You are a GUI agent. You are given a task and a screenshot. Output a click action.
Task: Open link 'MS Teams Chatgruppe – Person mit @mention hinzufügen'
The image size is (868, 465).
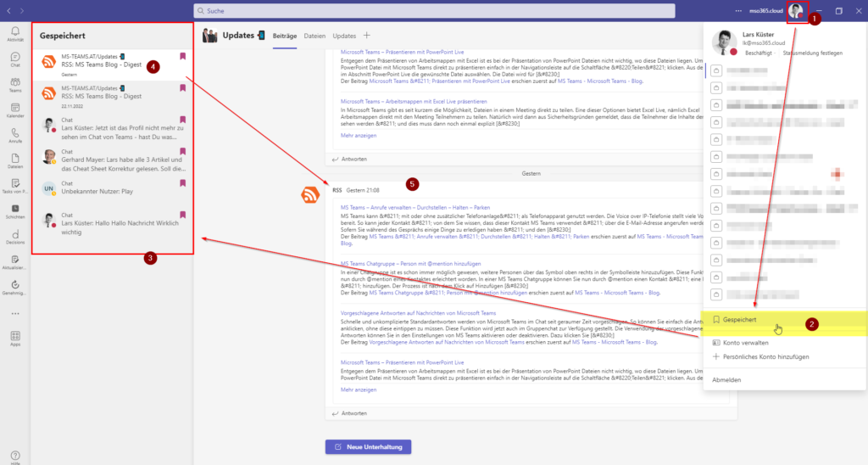click(411, 264)
